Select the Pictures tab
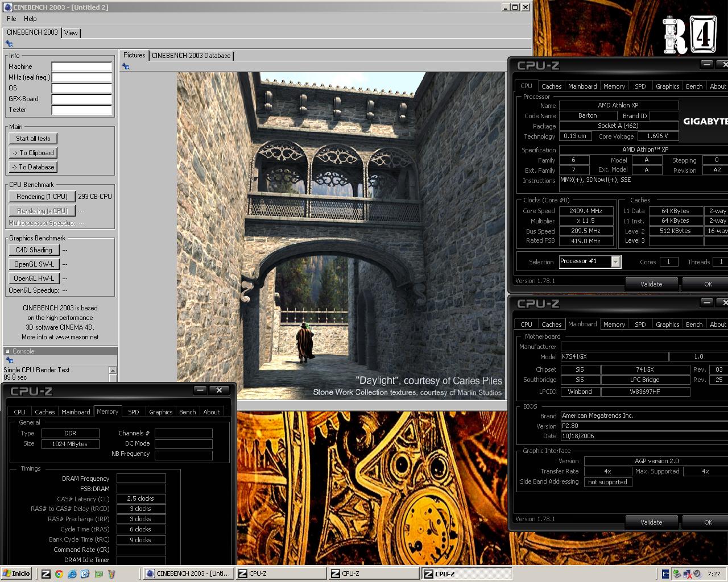Viewport: 728px width, 582px height. pos(134,55)
